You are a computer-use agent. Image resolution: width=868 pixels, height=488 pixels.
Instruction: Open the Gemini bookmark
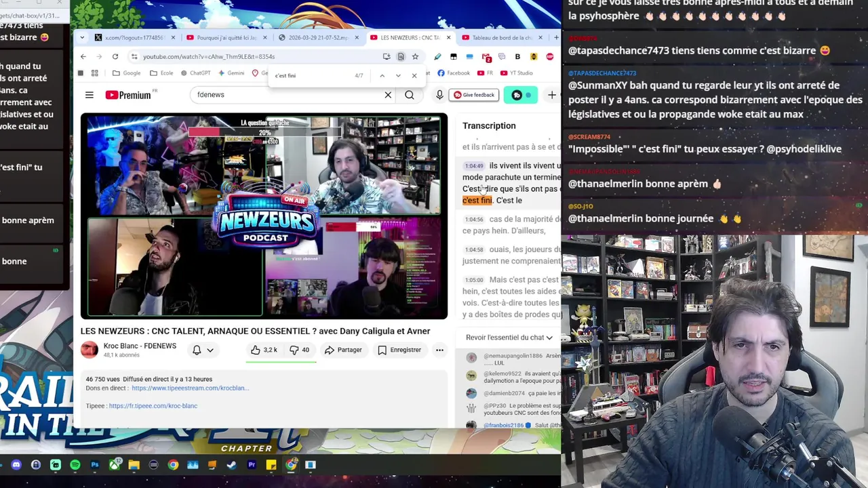click(231, 73)
